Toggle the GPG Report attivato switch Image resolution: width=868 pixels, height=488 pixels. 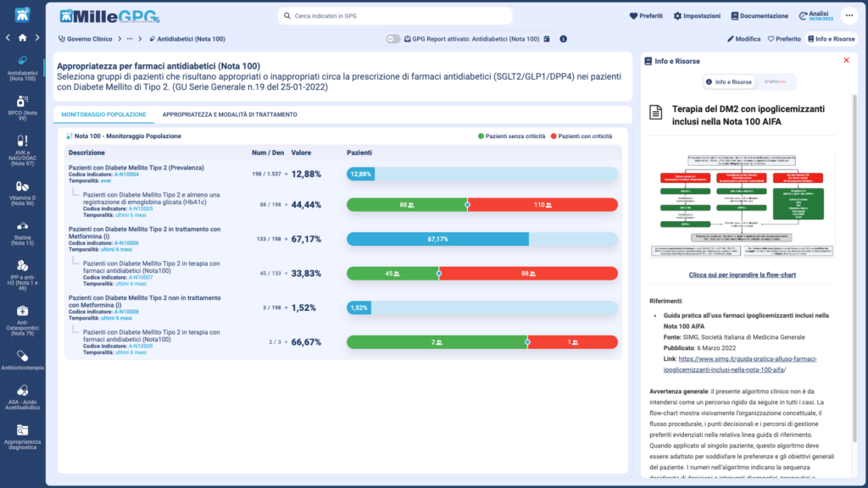(x=392, y=39)
